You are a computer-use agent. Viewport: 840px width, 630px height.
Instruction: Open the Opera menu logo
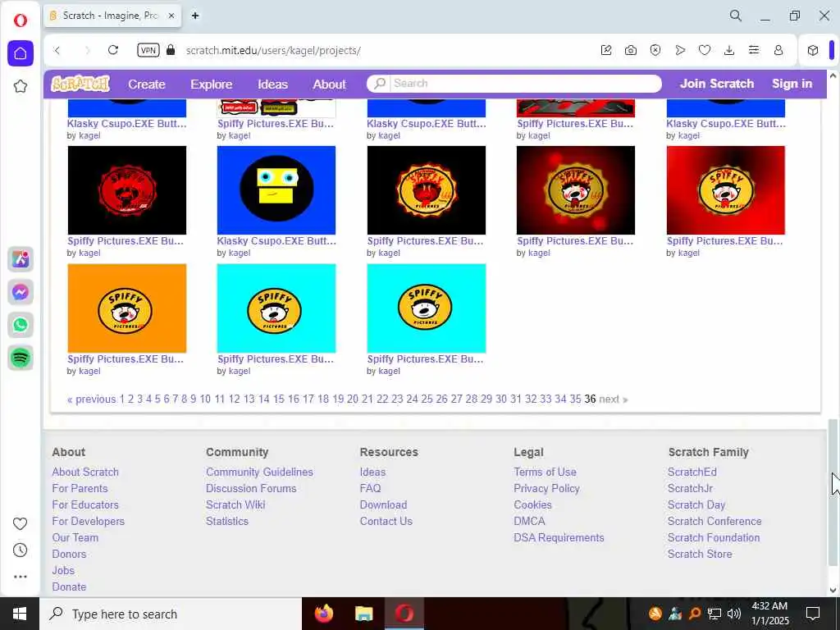pyautogui.click(x=21, y=21)
